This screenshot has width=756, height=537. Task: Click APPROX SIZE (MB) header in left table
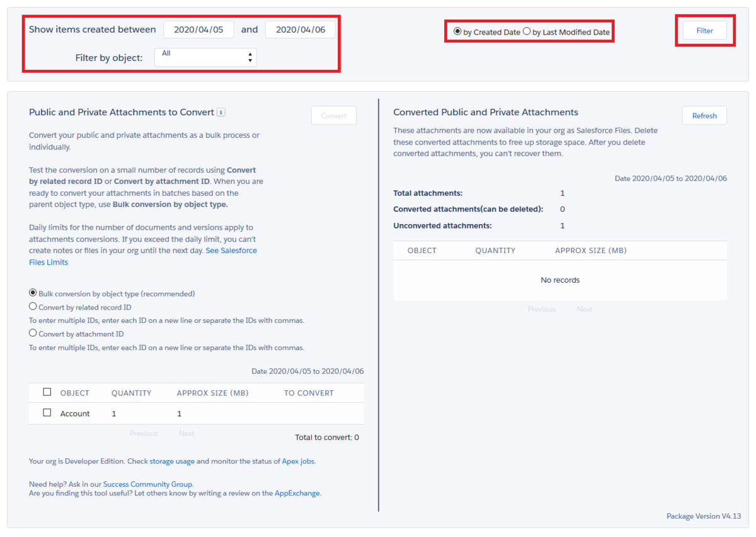pos(213,393)
